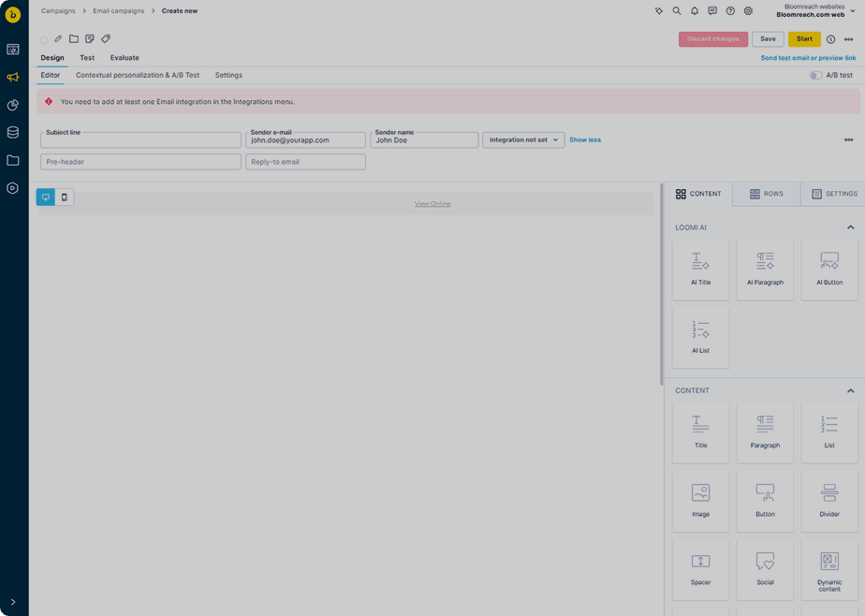Open the campaigns megaphone icon in sidebar
This screenshot has height=616, width=865.
point(13,77)
